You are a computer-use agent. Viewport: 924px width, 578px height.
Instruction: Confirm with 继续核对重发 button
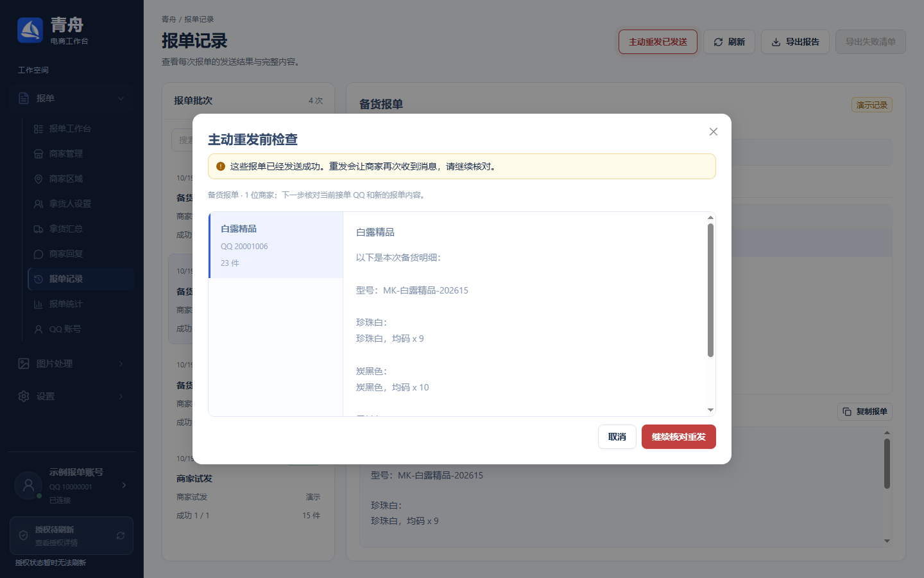[x=679, y=437]
